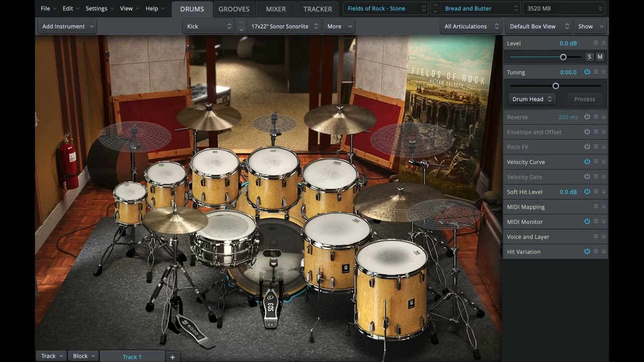Click the Level slider handle

pyautogui.click(x=563, y=57)
